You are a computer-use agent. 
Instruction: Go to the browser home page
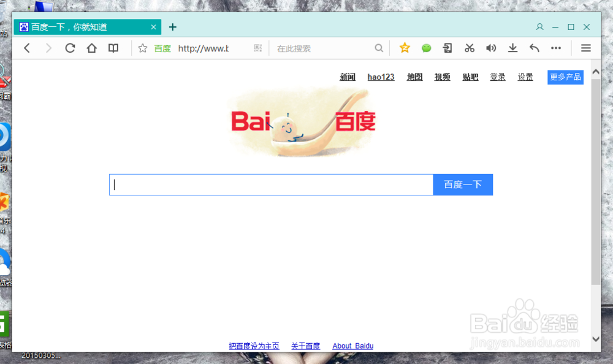[x=91, y=48]
